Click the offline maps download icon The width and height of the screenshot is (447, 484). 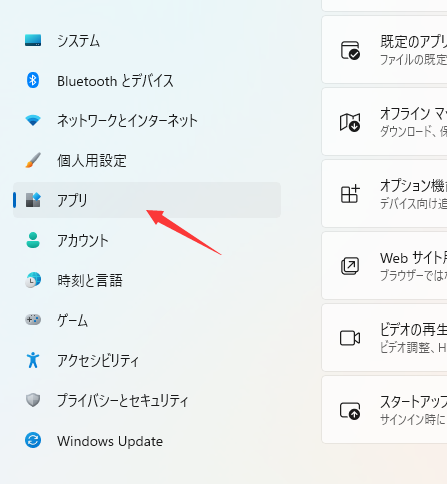point(350,122)
